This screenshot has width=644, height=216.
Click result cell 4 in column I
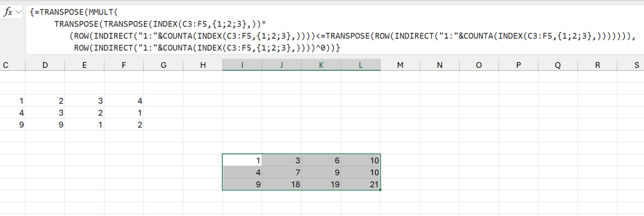tap(242, 172)
